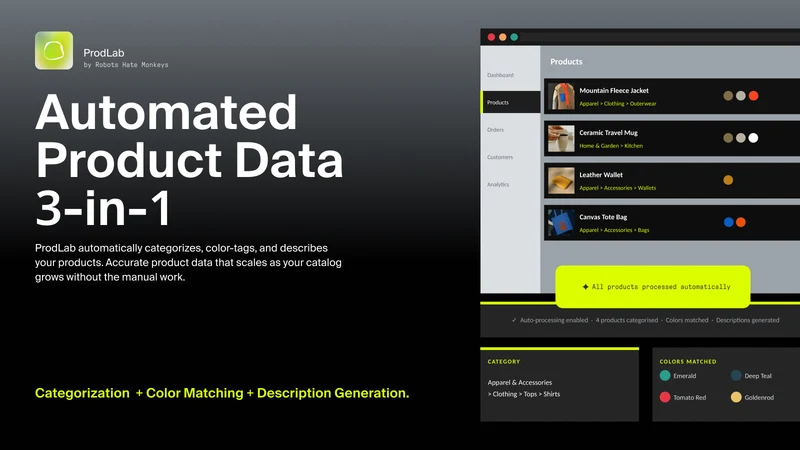Click the Descriptions generated status text
Viewport: 800px width, 450px height.
click(747, 320)
